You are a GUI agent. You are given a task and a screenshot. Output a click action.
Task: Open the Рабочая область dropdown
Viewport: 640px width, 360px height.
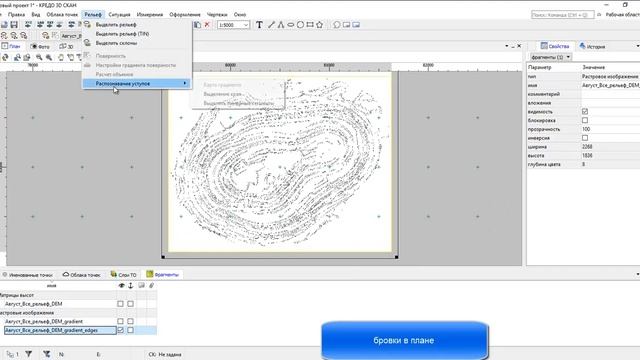622,14
